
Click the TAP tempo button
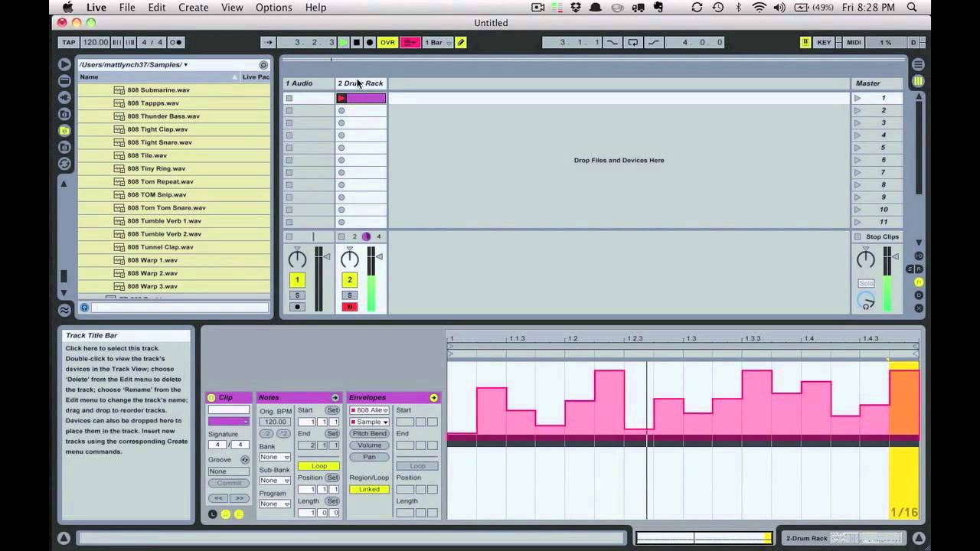(x=69, y=42)
